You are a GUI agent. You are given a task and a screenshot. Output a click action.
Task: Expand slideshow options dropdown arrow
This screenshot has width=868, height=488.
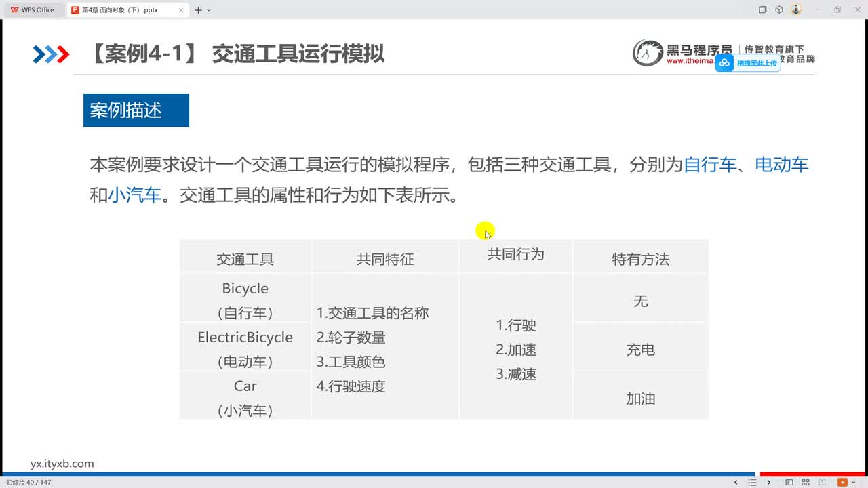pos(853,483)
